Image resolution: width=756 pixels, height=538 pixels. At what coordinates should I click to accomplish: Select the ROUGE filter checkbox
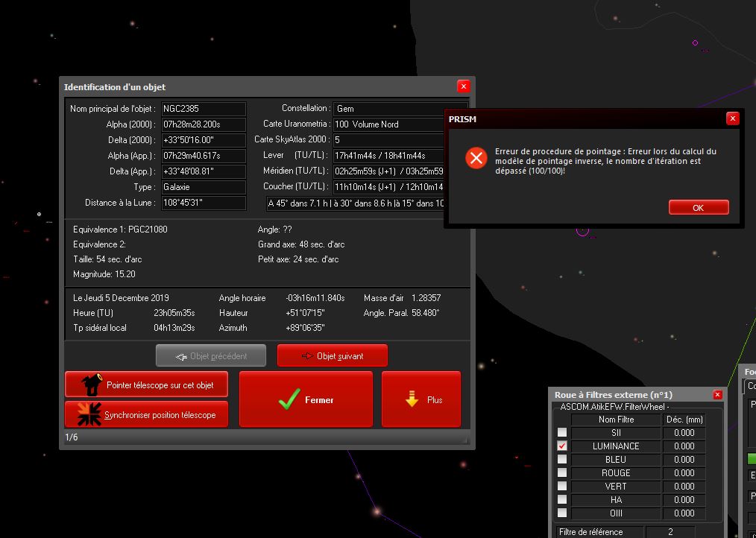pos(562,473)
